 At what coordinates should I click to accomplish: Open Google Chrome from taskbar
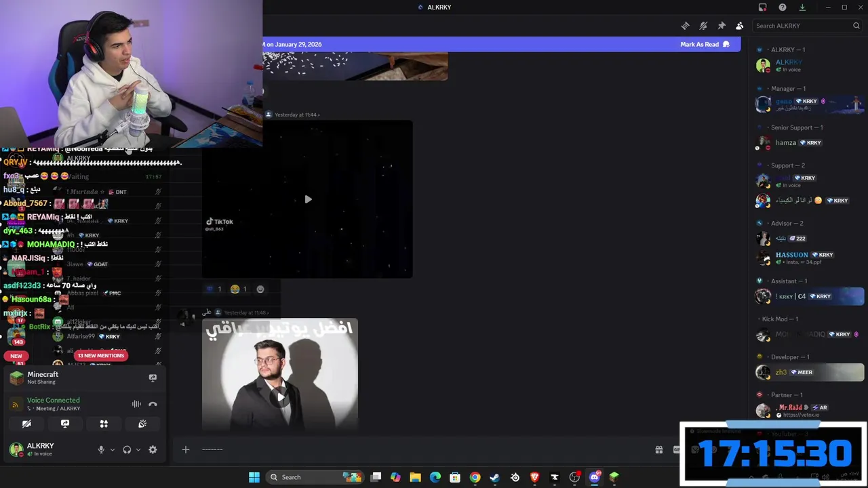(x=475, y=477)
